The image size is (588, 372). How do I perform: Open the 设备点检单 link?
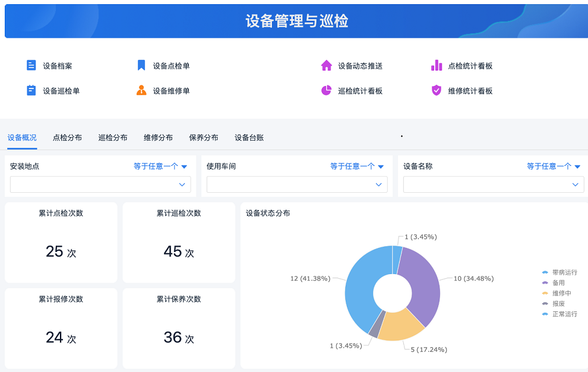click(x=172, y=66)
